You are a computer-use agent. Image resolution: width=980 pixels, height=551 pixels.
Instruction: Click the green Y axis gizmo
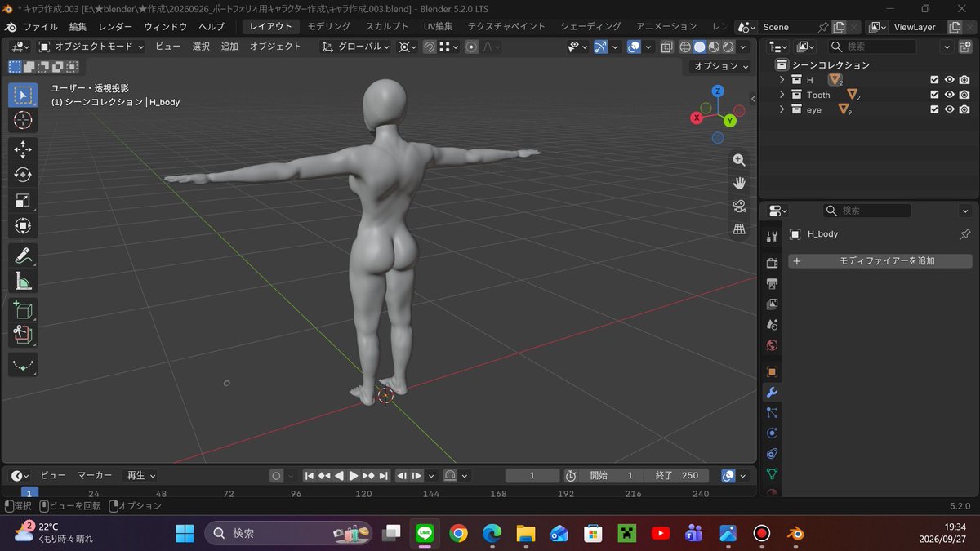coord(729,121)
